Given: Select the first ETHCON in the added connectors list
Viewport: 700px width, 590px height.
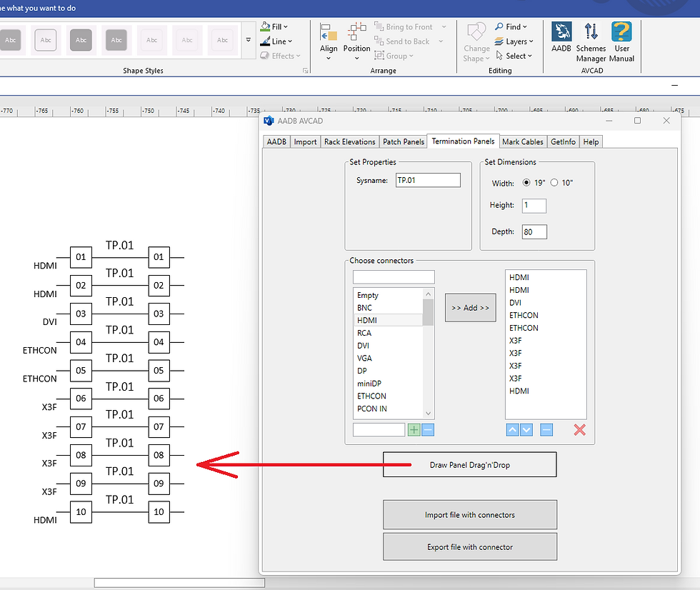Looking at the screenshot, I should tap(546, 315).
